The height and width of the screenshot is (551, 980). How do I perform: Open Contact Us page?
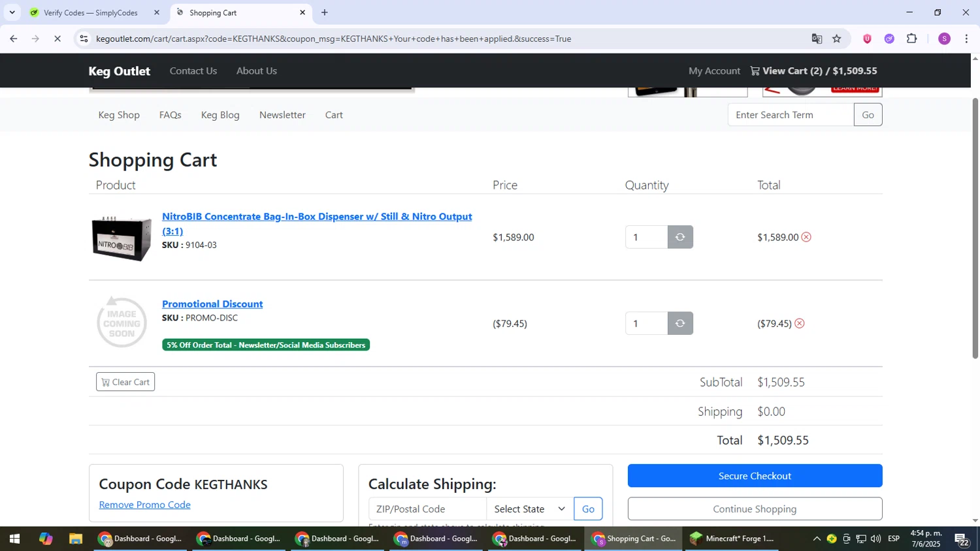tap(193, 71)
